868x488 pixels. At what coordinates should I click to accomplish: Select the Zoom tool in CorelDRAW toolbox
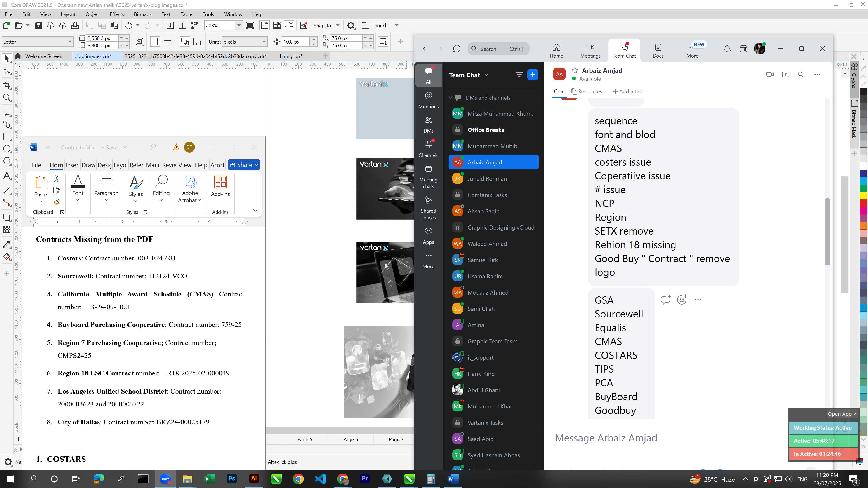(x=7, y=98)
